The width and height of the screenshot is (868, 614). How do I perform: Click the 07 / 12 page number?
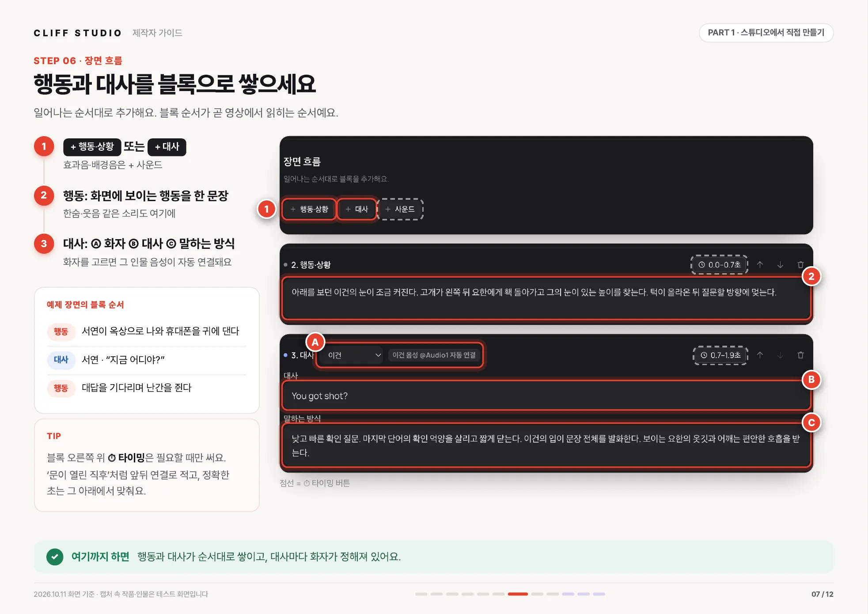click(822, 594)
